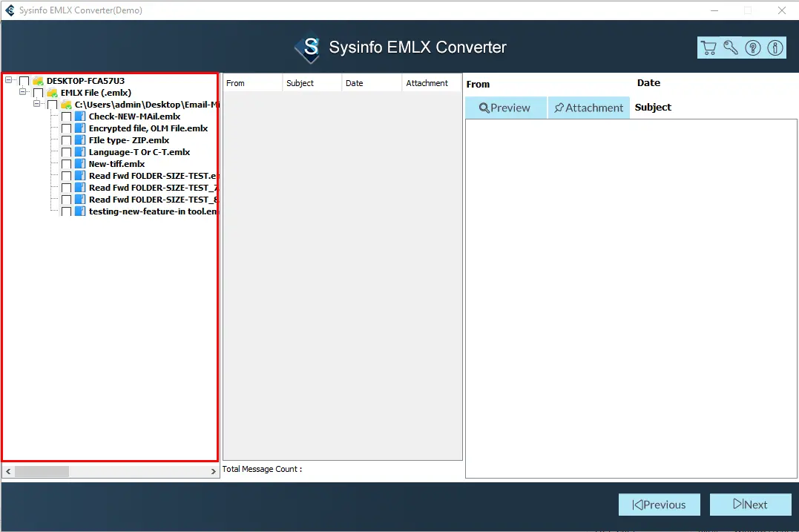799x532 pixels.
Task: Collapse the DESKTOP-FCA57U3 tree node
Action: (x=9, y=80)
